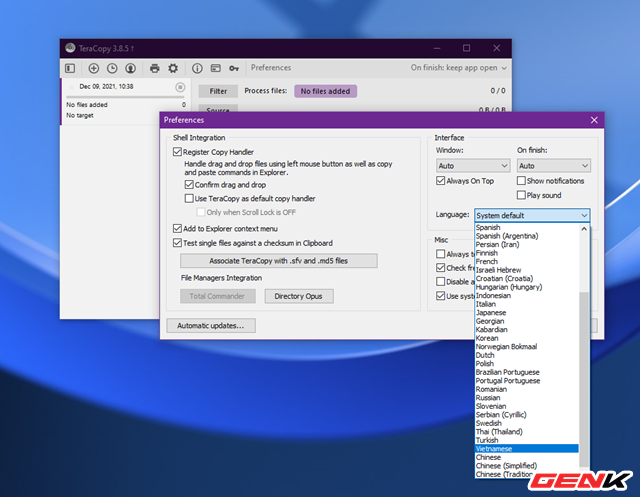
Task: Select Vietnamese from language list
Action: (x=527, y=448)
